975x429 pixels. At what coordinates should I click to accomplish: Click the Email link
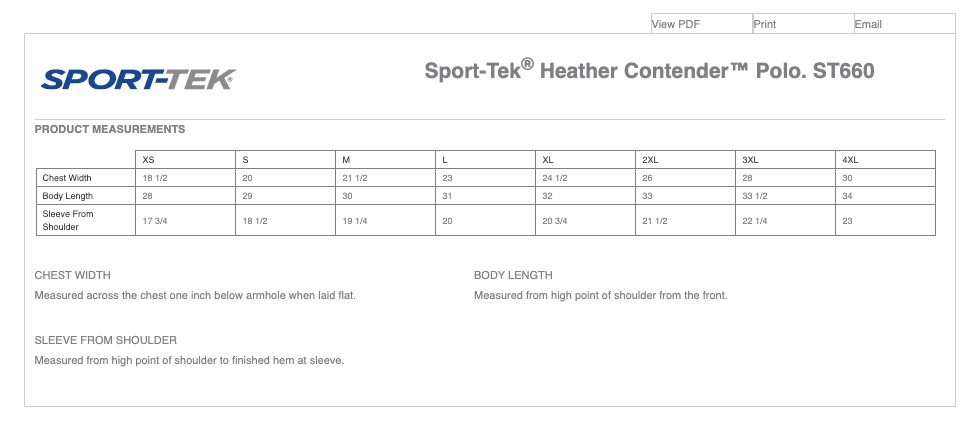(868, 24)
